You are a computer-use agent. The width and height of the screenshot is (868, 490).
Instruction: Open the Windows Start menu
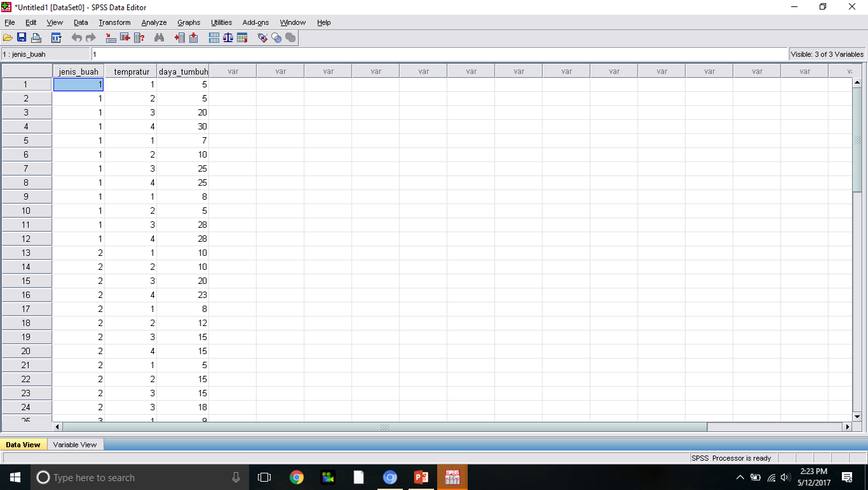pyautogui.click(x=15, y=477)
